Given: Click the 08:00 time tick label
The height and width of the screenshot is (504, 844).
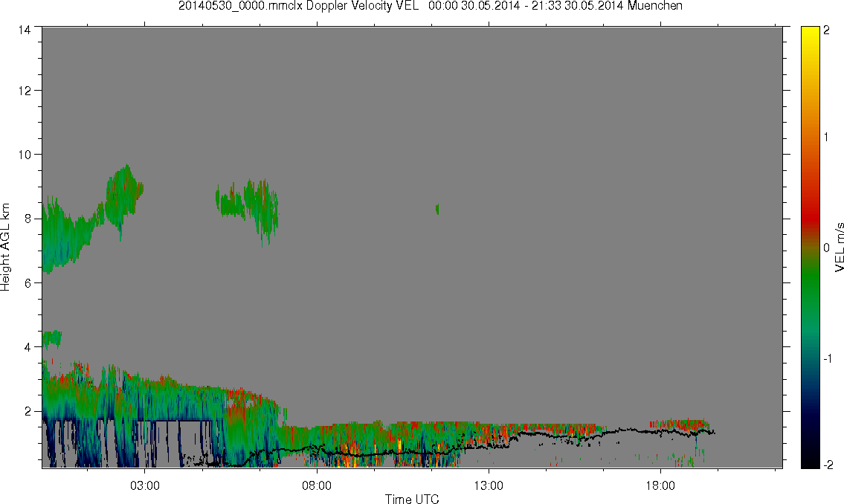Looking at the screenshot, I should (x=317, y=485).
